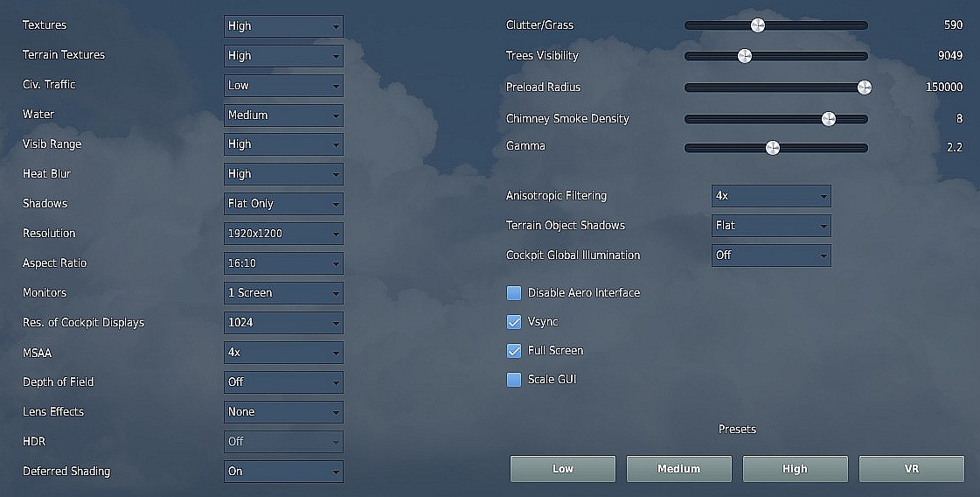This screenshot has width=980, height=497.
Task: Open the Anisotropic Filtering dropdown
Action: point(771,196)
